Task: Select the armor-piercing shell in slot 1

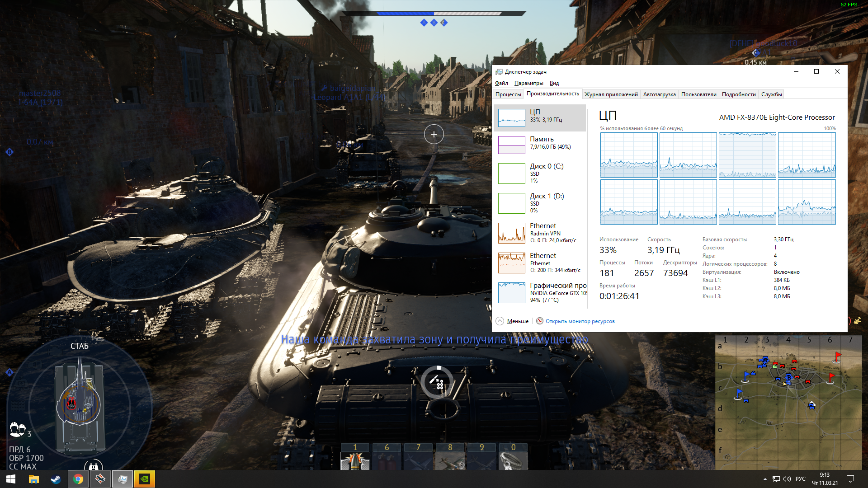Action: [355, 461]
